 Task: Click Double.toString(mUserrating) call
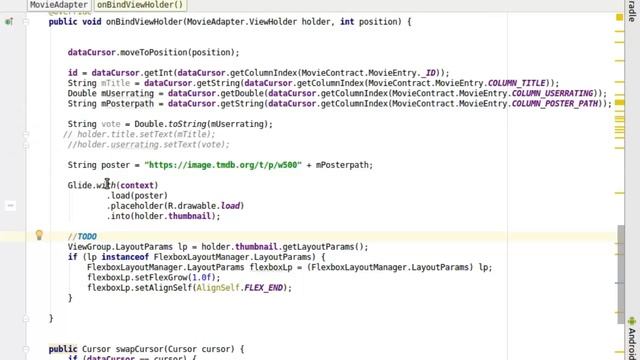201,124
